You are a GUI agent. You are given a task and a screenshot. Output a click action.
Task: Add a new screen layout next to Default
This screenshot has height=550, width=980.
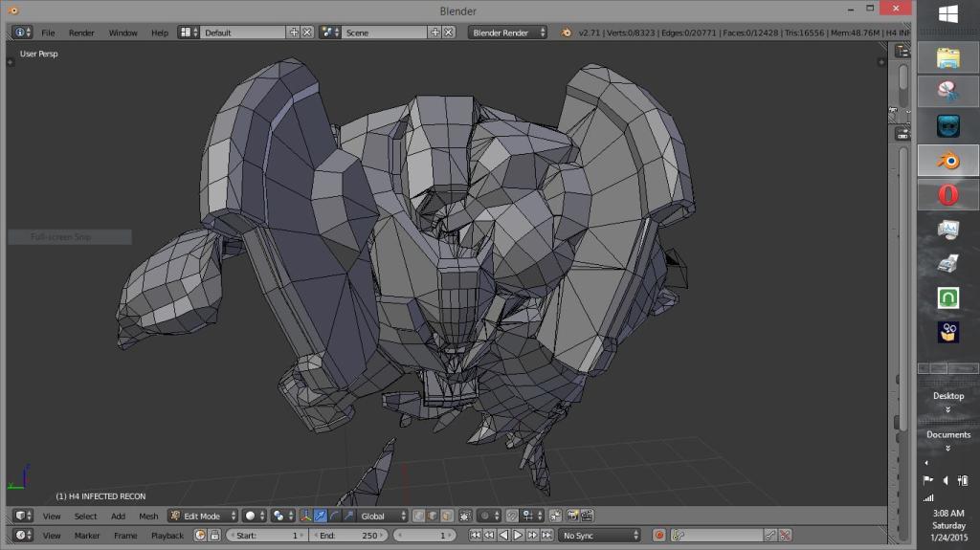pos(294,33)
